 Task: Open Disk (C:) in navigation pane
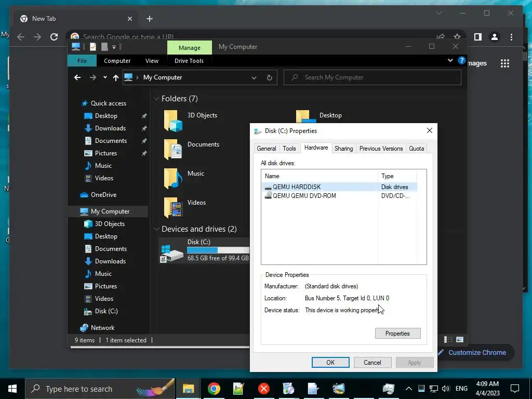(106, 311)
